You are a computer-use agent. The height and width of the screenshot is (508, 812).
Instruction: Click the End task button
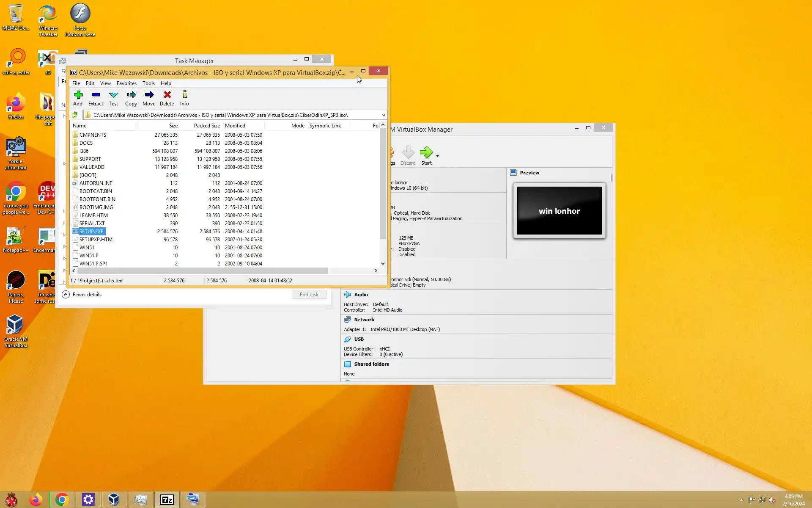309,295
